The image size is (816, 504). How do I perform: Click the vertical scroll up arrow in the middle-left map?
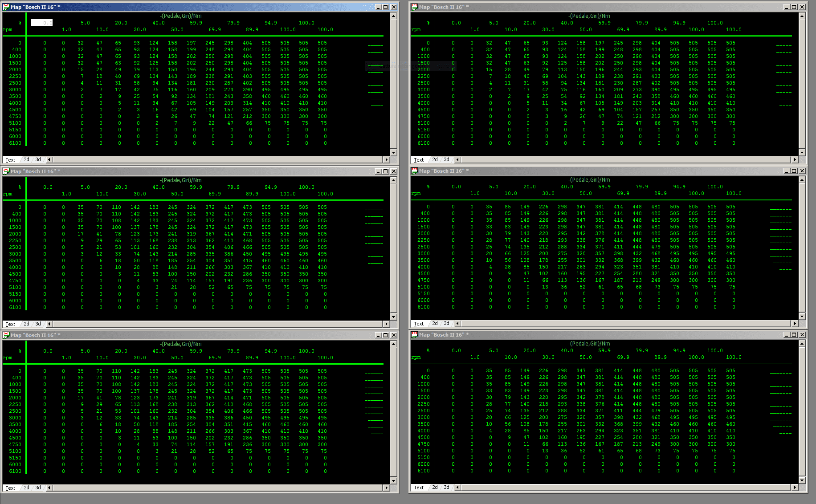click(393, 180)
